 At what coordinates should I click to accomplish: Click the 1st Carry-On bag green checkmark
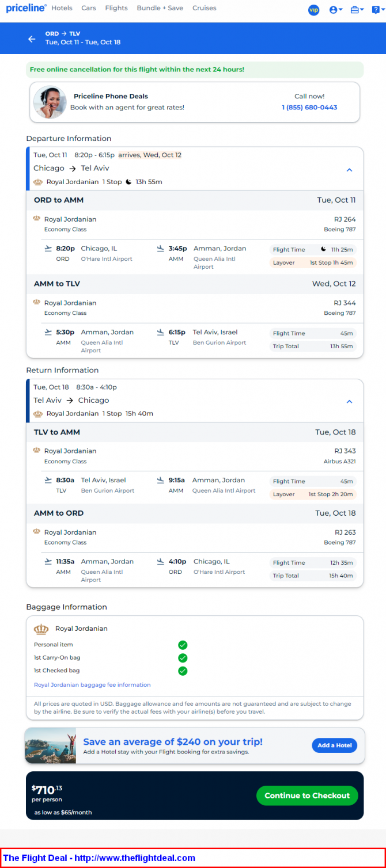183,658
